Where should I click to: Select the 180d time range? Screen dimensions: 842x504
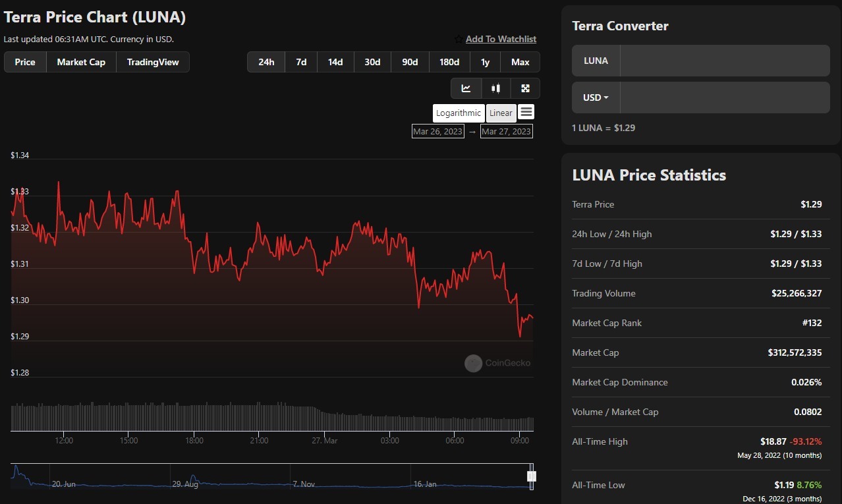[449, 61]
